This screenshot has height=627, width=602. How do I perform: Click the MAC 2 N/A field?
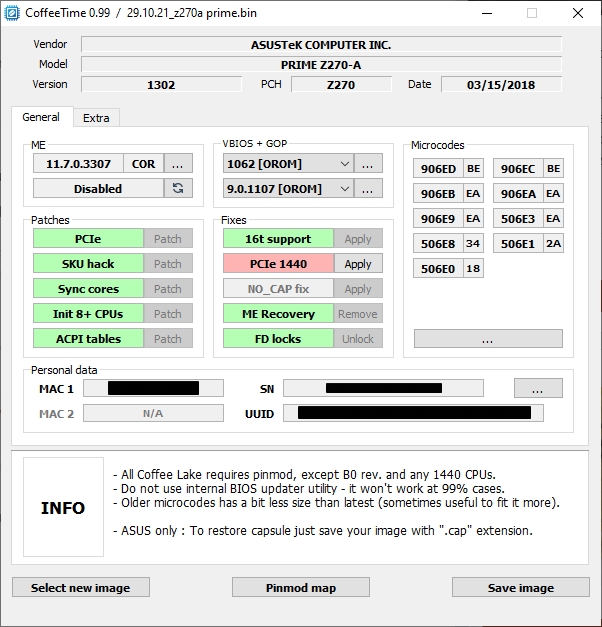153,413
